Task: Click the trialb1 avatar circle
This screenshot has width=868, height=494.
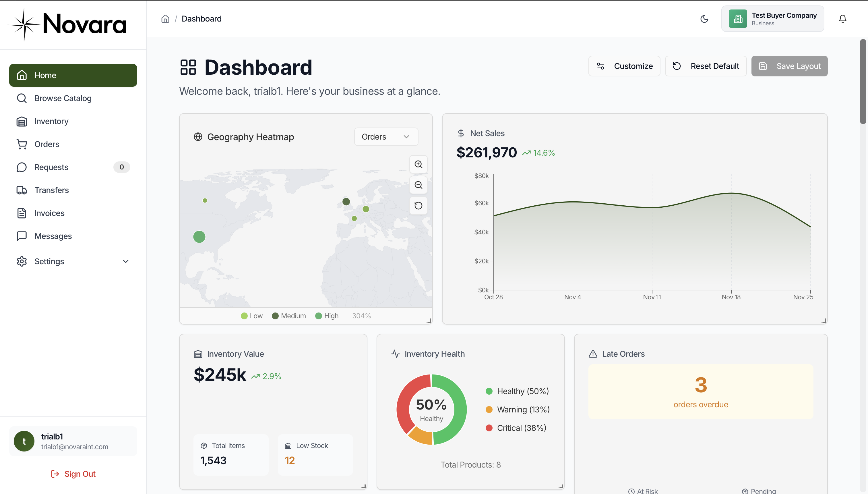Action: point(24,441)
